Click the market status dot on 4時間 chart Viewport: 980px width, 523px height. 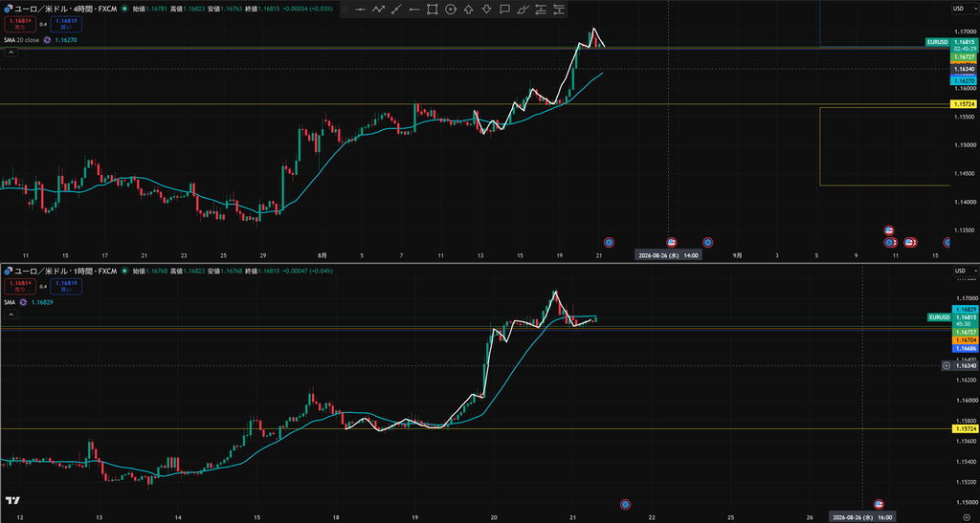coord(125,9)
